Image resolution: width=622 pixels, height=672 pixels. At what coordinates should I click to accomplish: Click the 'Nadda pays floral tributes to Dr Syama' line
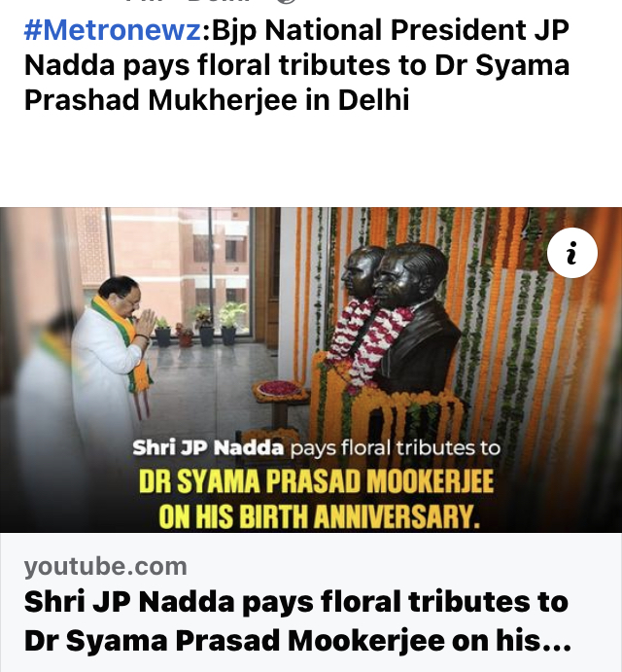click(x=296, y=65)
